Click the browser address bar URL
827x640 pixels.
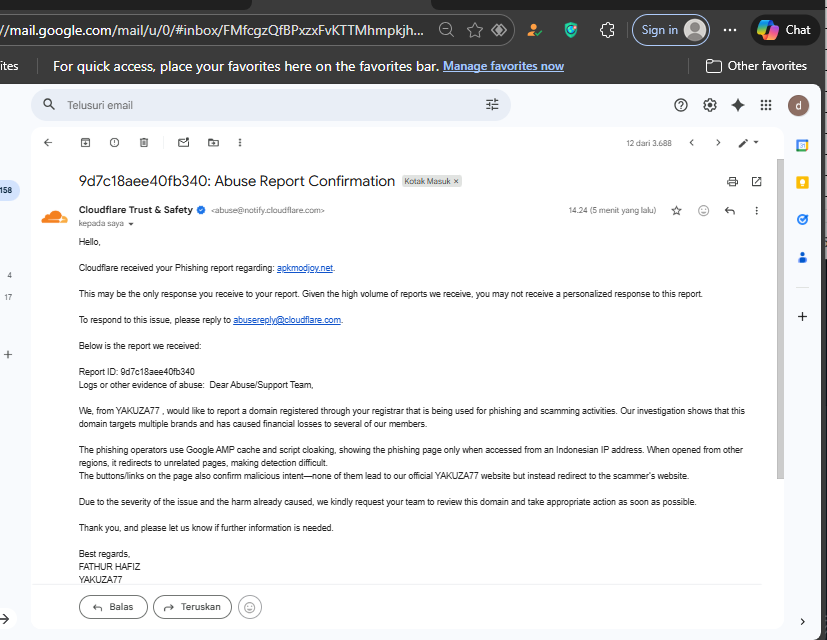tap(211, 30)
